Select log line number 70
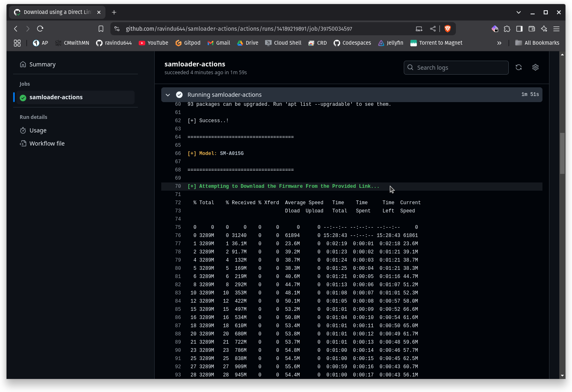 178,187
